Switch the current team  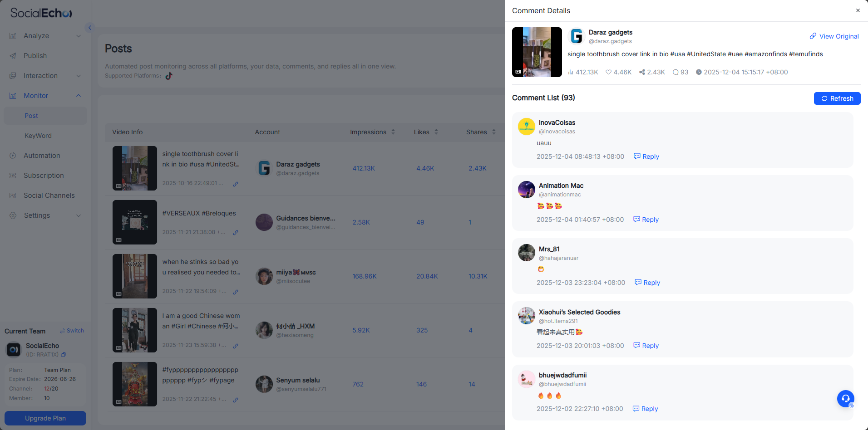click(72, 331)
